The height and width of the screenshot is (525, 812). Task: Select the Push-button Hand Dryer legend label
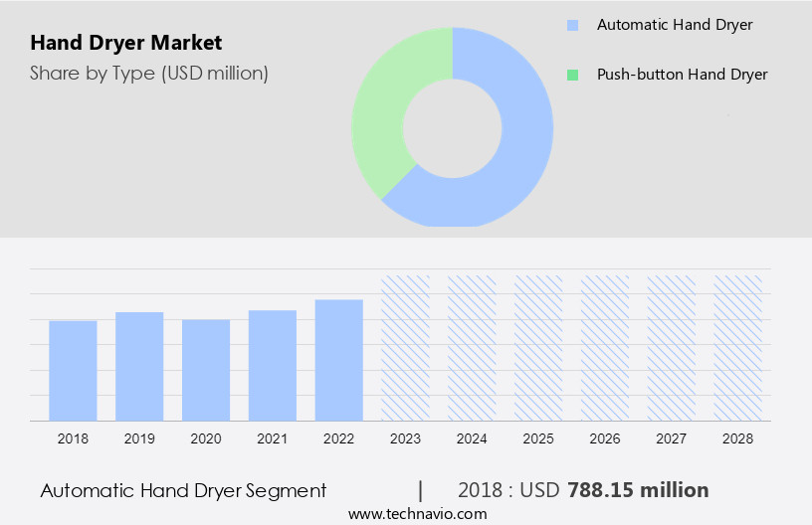pos(682,75)
